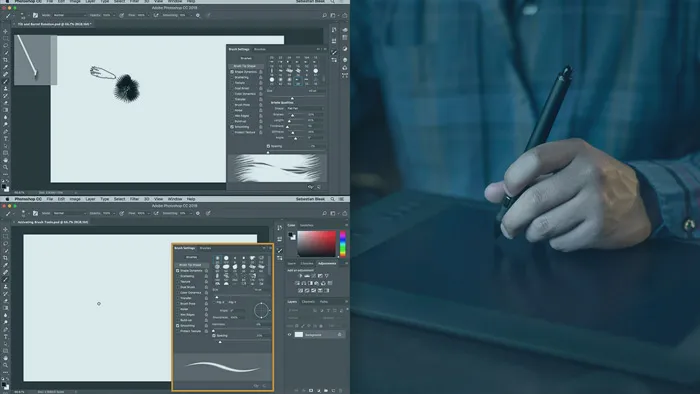The image size is (700, 394).
Task: Select the Gradient tool in bottom Photoshop window
Action: pos(5,308)
